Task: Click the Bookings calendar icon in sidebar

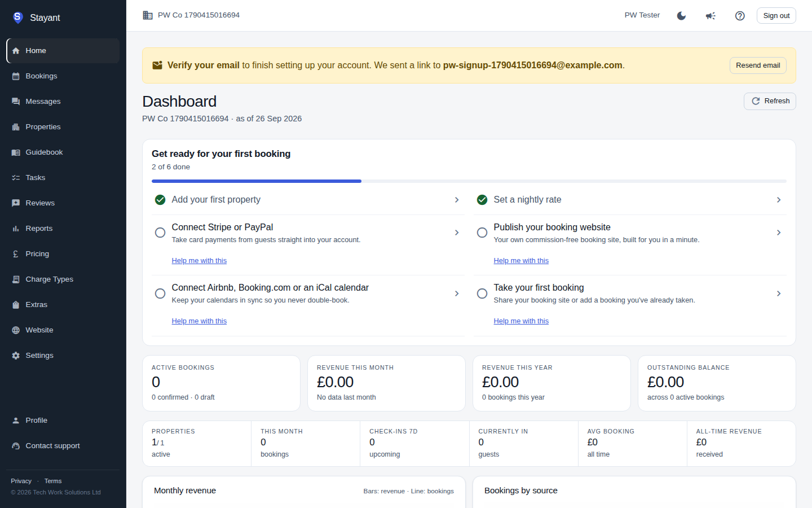Action: pyautogui.click(x=16, y=76)
